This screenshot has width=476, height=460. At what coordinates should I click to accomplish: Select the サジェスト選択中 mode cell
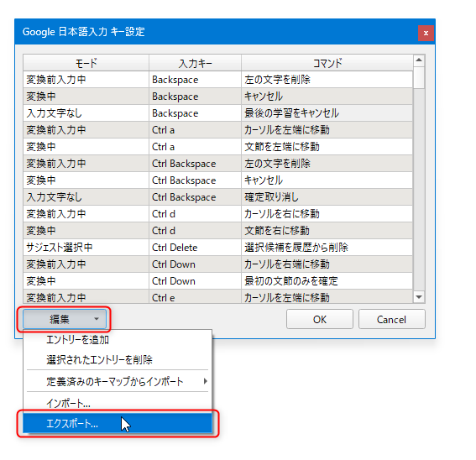tap(86, 248)
